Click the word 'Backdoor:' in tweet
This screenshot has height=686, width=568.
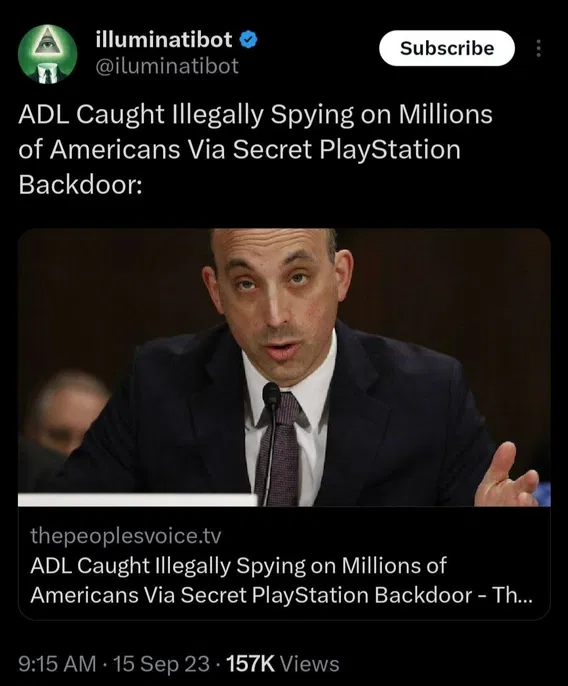coord(81,185)
